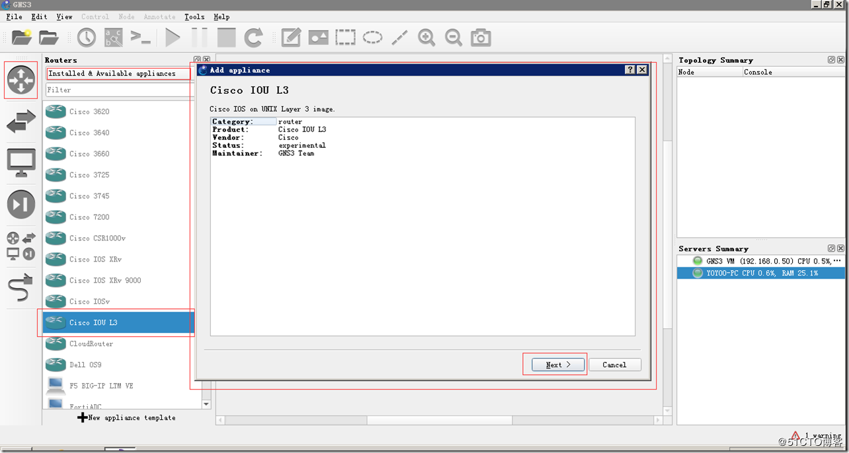Image resolution: width=849 pixels, height=453 pixels.
Task: Open the snapshot manager clock icon
Action: (87, 37)
